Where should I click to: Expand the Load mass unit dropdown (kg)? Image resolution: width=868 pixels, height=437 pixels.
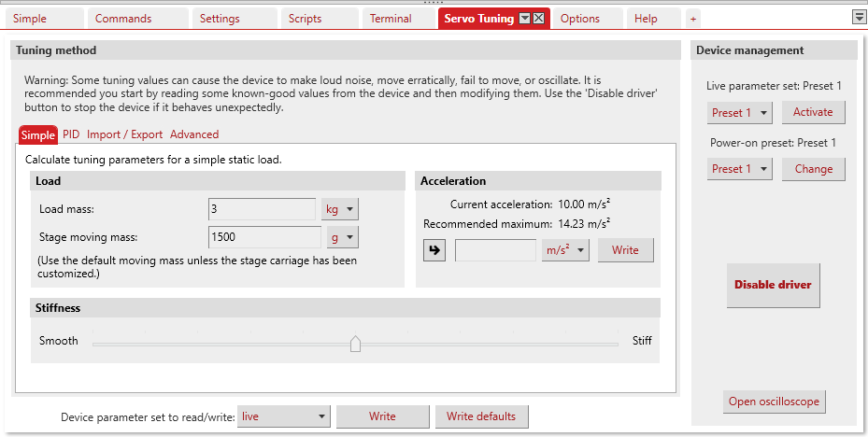(340, 210)
